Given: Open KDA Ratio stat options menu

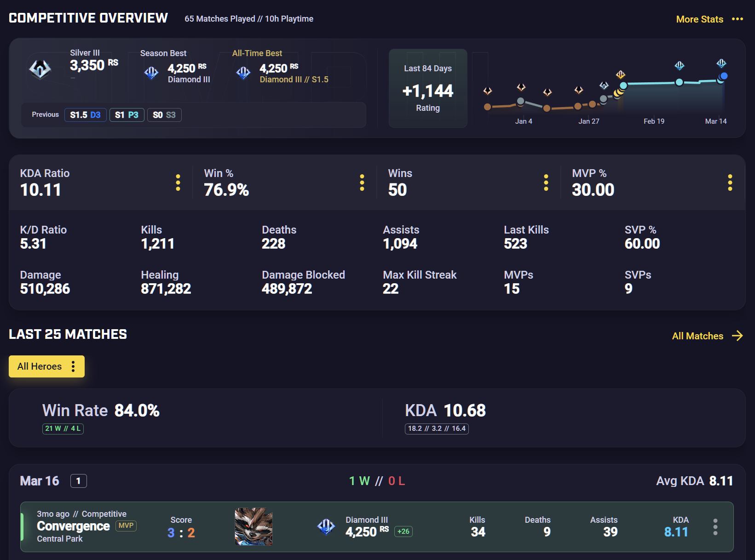Looking at the screenshot, I should click(x=178, y=183).
